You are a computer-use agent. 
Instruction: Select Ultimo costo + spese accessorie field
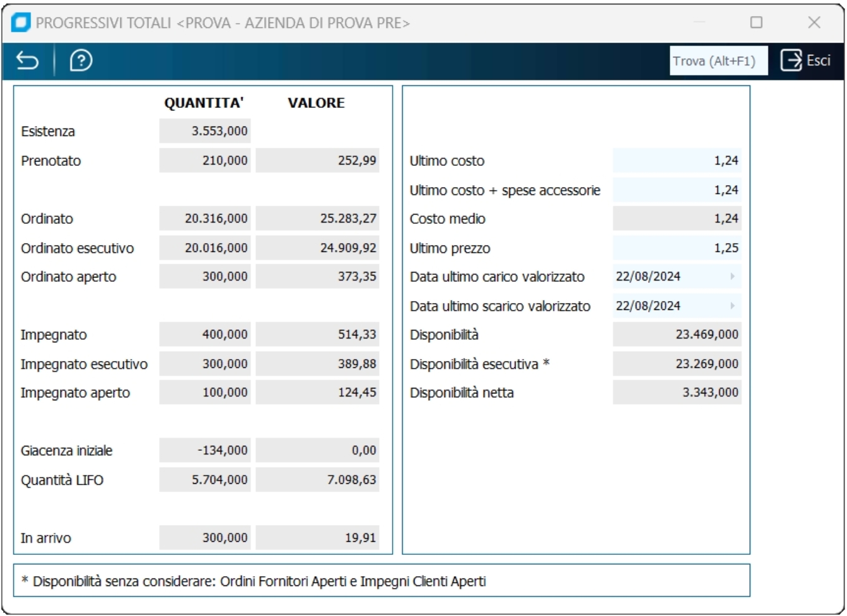pyautogui.click(x=677, y=190)
